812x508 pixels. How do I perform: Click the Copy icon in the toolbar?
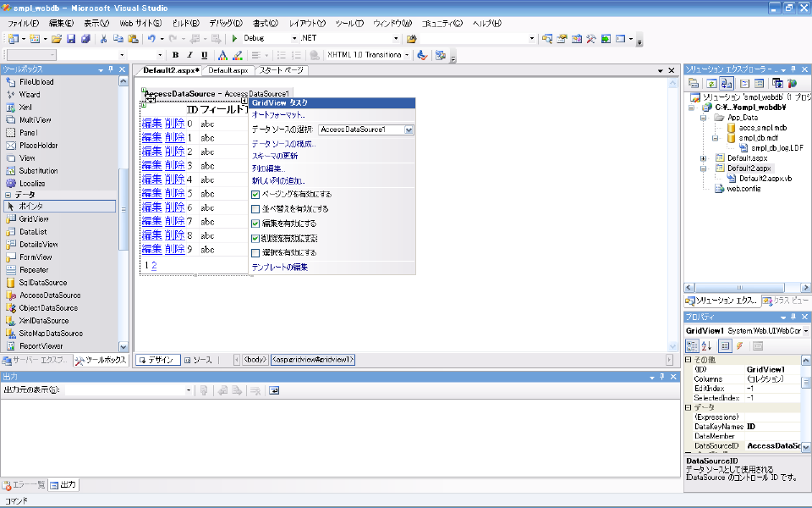(118, 39)
